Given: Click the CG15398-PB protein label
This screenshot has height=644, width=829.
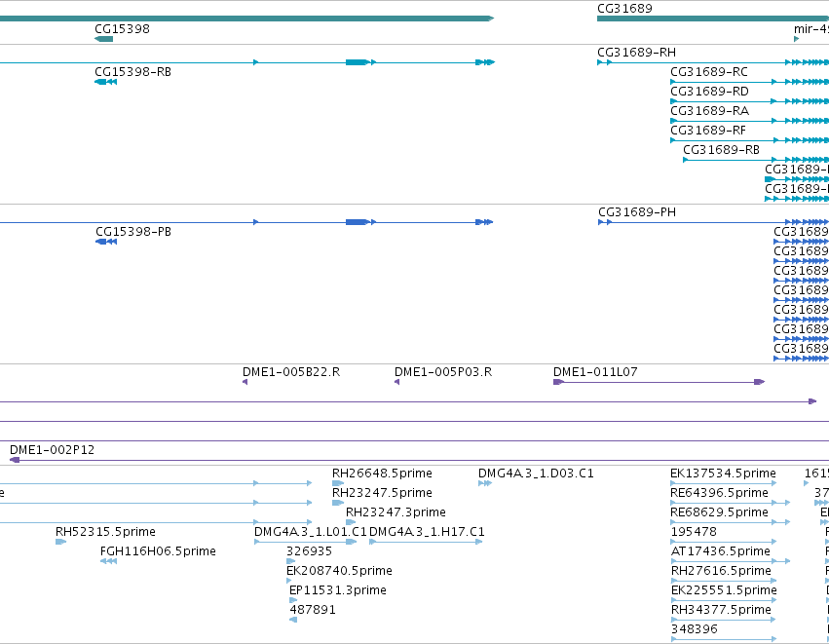Looking at the screenshot, I should (133, 232).
